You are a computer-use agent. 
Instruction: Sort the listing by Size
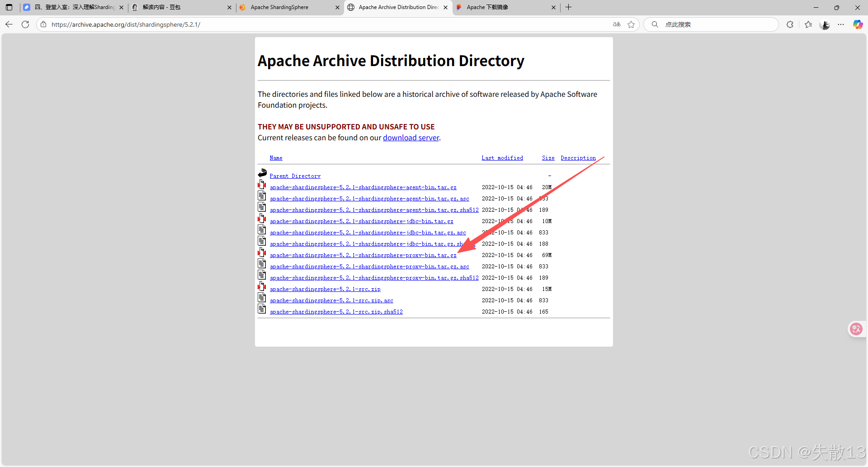tap(548, 158)
